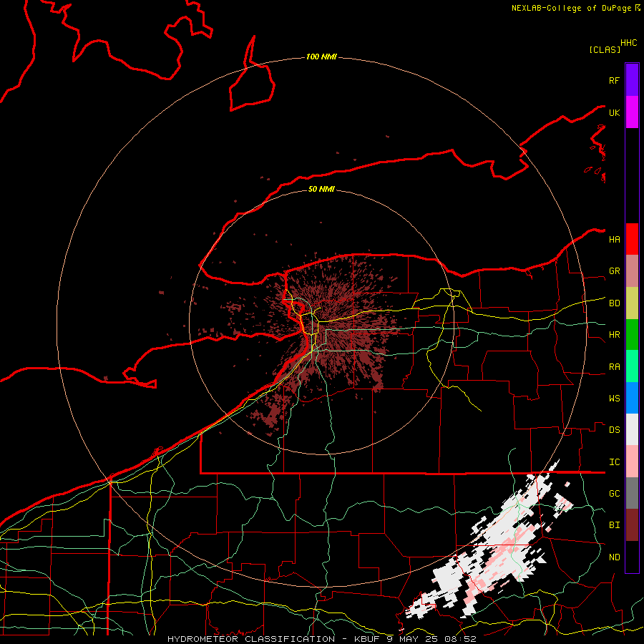This screenshot has width=644, height=644.
Task: Click the HR legend label
Action: (615, 335)
